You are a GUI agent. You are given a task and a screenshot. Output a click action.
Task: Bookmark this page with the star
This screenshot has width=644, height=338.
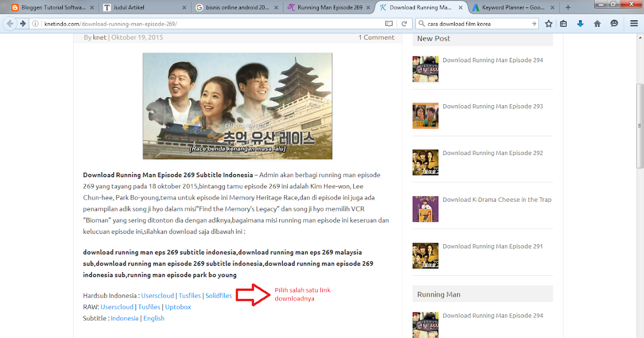548,24
